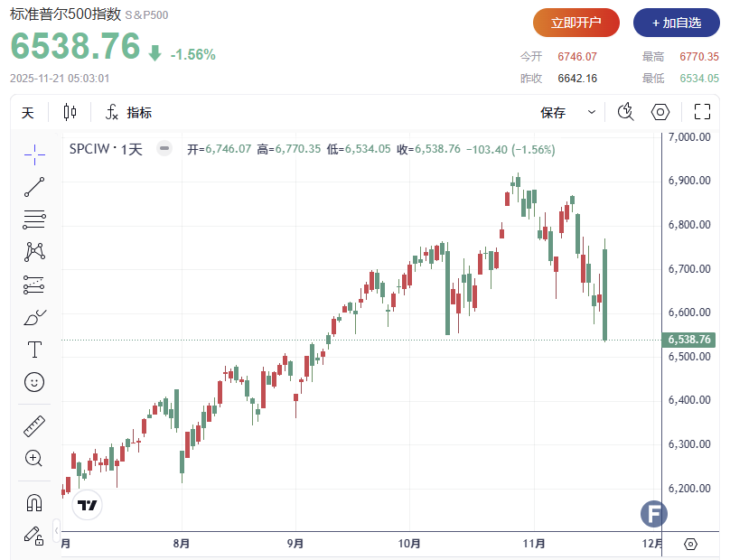Screen dimensions: 730x560
Task: Choose the brush drawing tool
Action: [34, 317]
